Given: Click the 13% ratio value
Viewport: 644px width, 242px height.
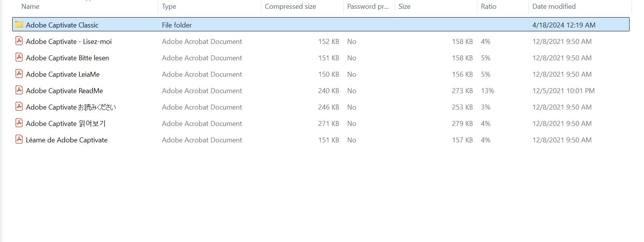Looking at the screenshot, I should tap(487, 90).
